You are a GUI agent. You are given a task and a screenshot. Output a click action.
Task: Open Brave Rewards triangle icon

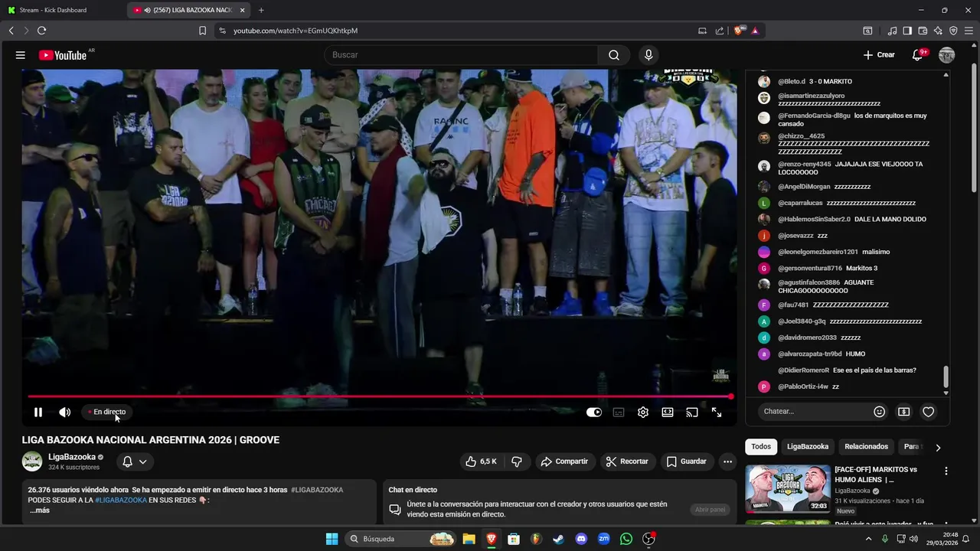[755, 31]
